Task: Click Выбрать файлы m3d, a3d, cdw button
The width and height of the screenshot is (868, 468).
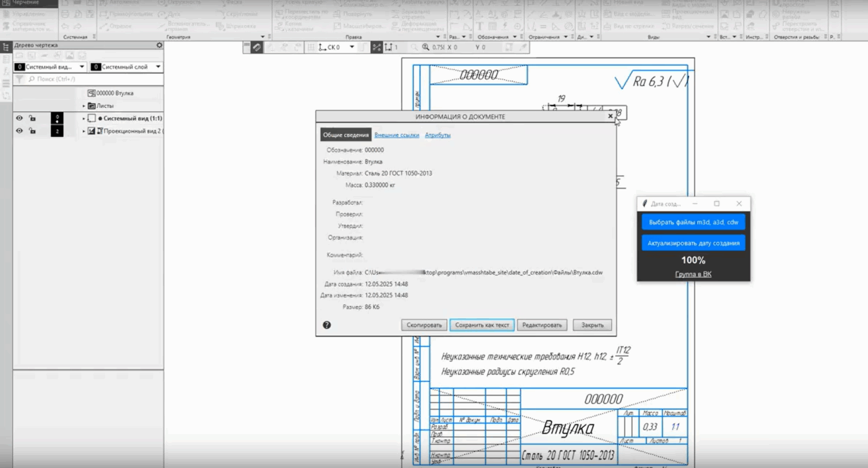Action: coord(694,222)
